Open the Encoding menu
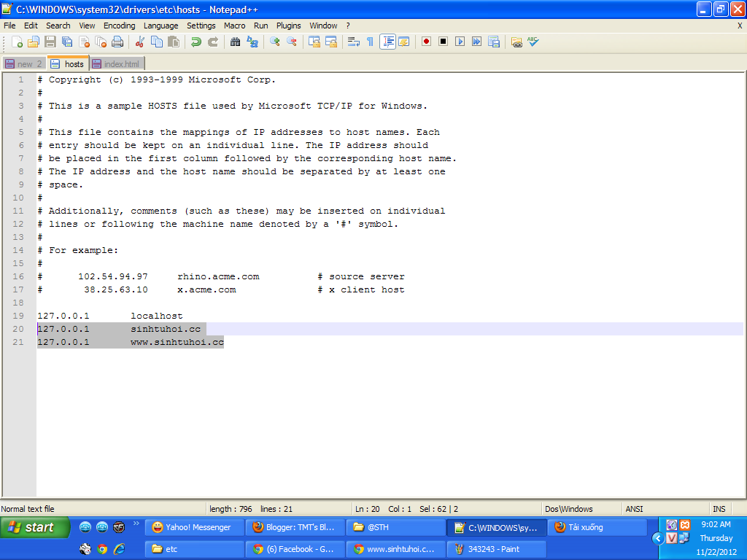The image size is (747, 560). pos(119,26)
